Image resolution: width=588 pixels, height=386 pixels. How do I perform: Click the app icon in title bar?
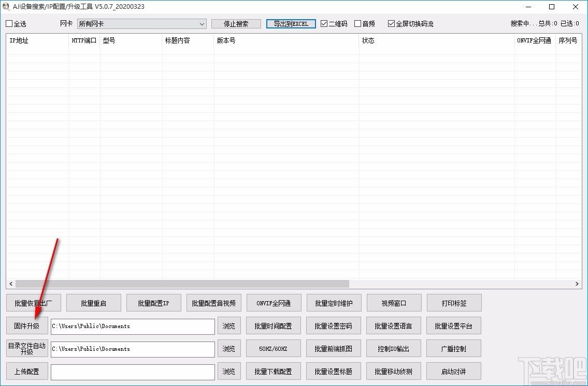click(x=6, y=7)
